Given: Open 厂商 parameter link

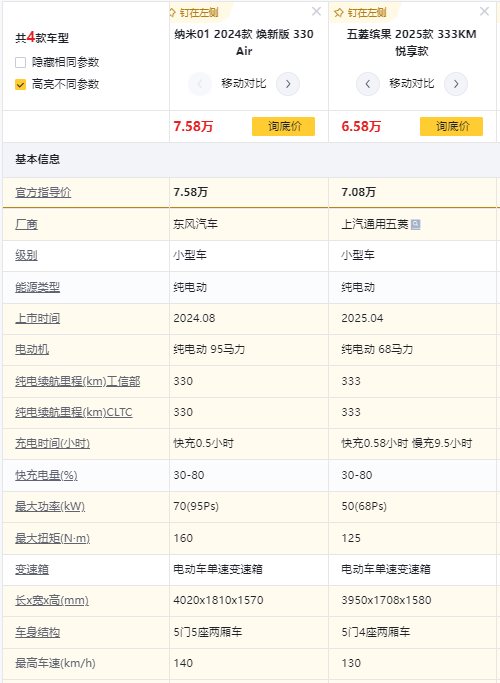Looking at the screenshot, I should 27,224.
